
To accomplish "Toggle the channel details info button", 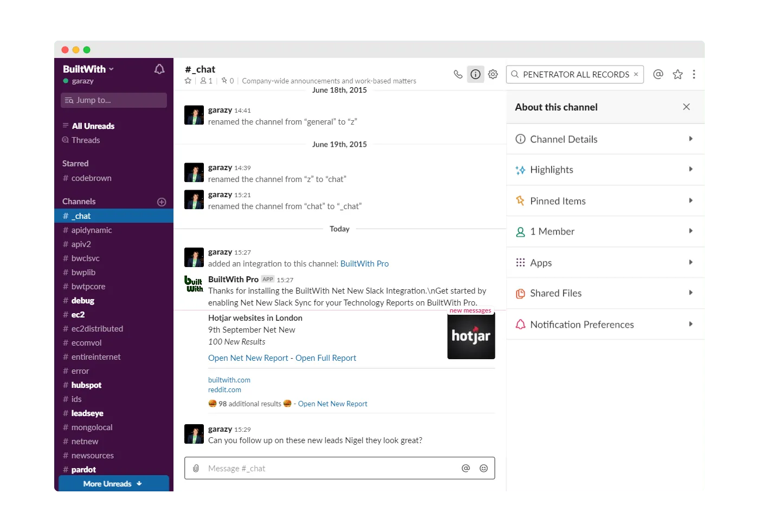I will pos(475,74).
